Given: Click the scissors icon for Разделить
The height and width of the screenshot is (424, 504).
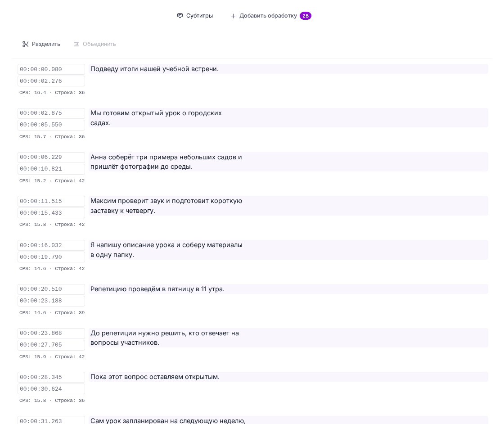Looking at the screenshot, I should click(x=25, y=44).
